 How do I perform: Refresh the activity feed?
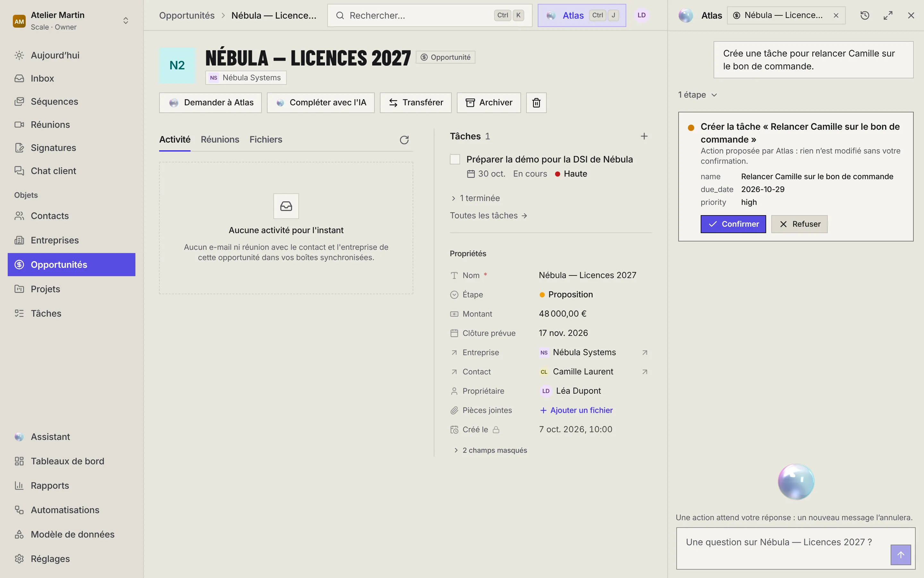pyautogui.click(x=404, y=140)
